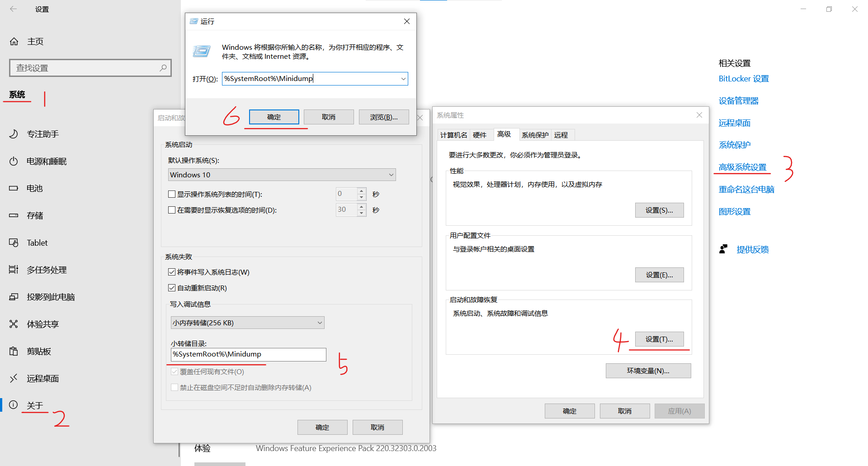Open the 体验共享 icon

(x=14, y=324)
